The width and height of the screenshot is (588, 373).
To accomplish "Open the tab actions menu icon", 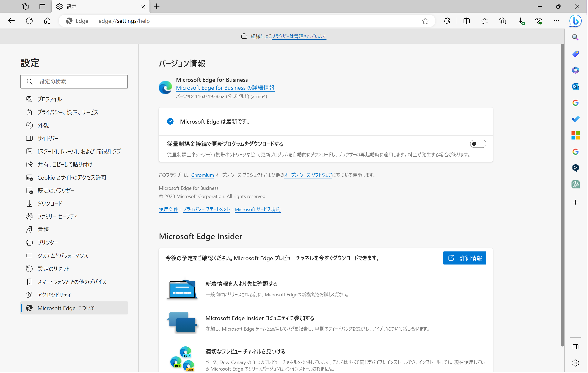I will click(42, 6).
